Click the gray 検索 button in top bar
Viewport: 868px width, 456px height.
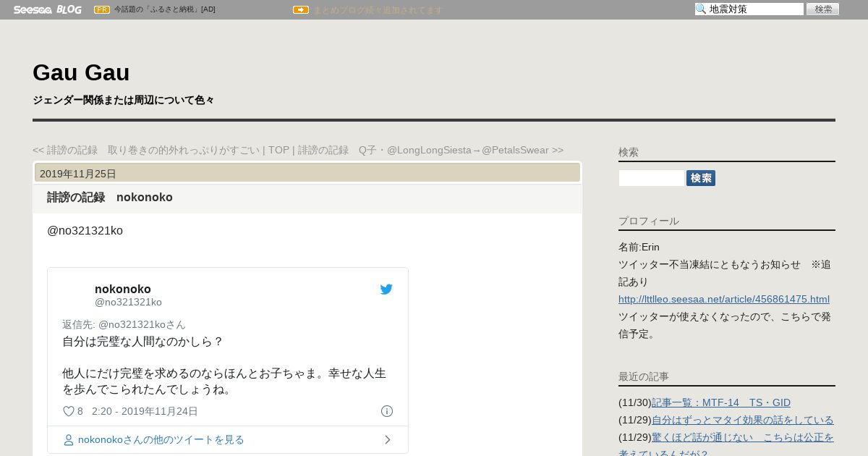[823, 9]
